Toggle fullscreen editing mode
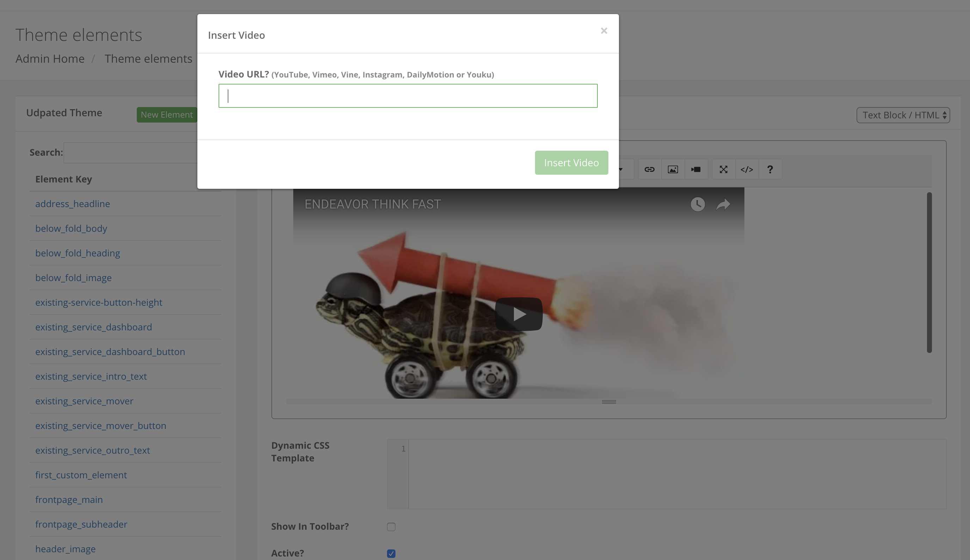The width and height of the screenshot is (970, 560). pyautogui.click(x=724, y=169)
